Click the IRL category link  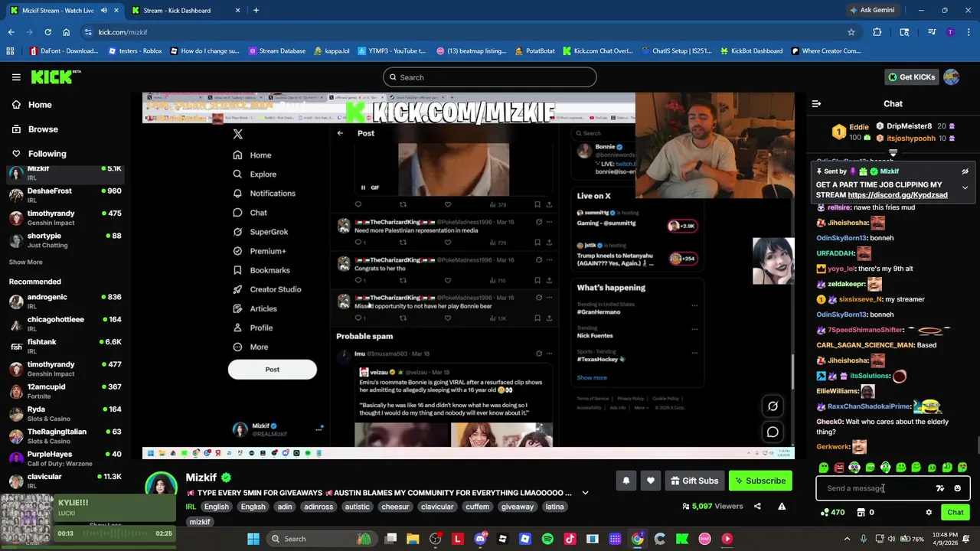191,507
